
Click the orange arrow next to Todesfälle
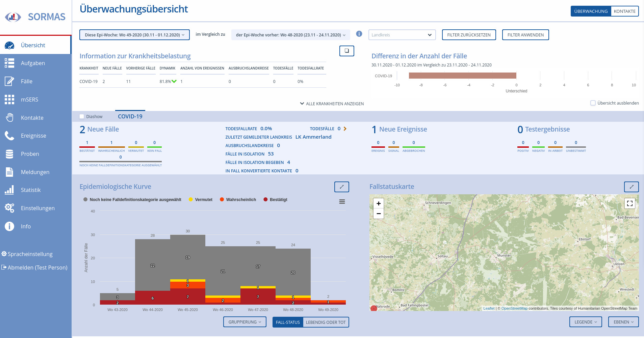(x=345, y=129)
